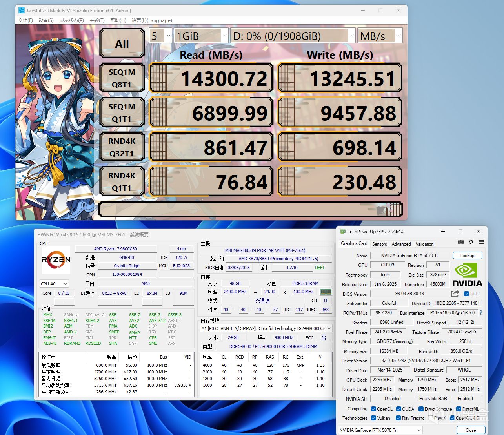
Task: Click the CrystalDiskMark bottom status text field
Action: click(x=251, y=209)
